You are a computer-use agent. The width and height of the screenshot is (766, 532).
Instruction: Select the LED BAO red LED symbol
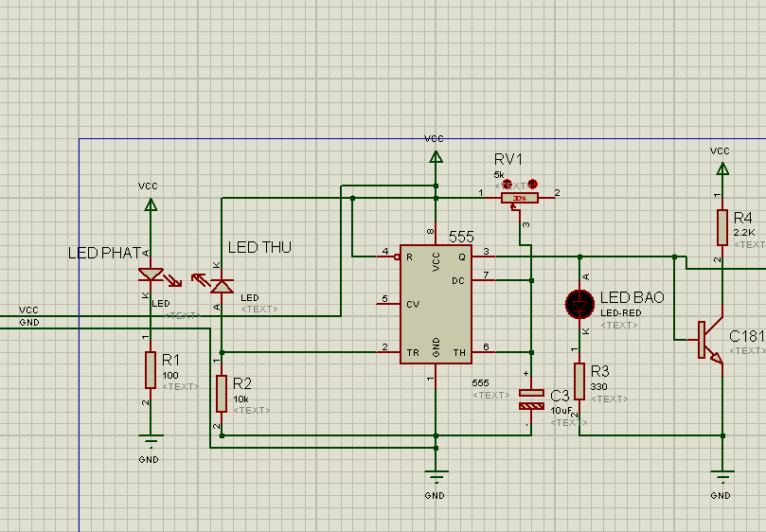579,304
